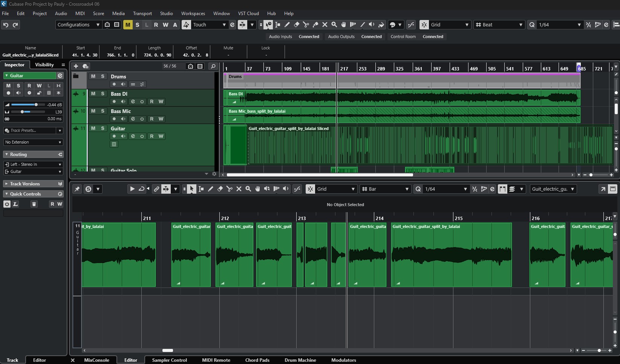Toggle the global Mute M state button
620x364 pixels.
(128, 24)
